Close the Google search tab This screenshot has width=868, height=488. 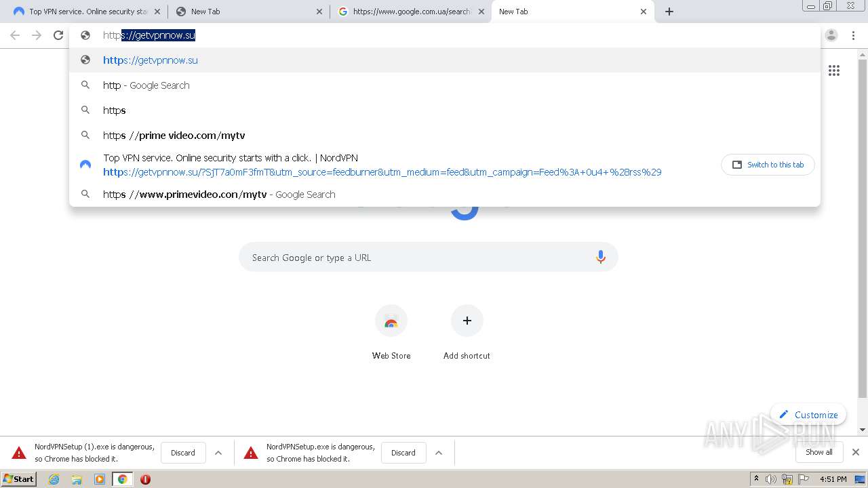click(x=481, y=12)
